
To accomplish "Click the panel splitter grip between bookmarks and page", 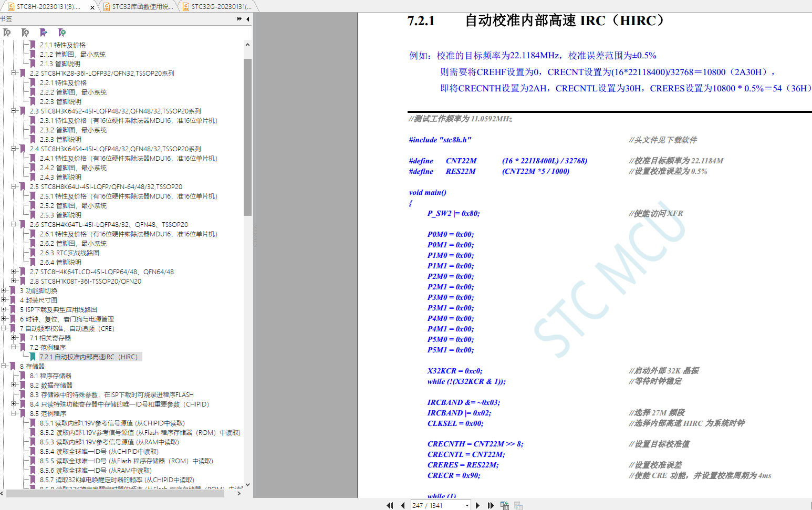I will (x=255, y=235).
